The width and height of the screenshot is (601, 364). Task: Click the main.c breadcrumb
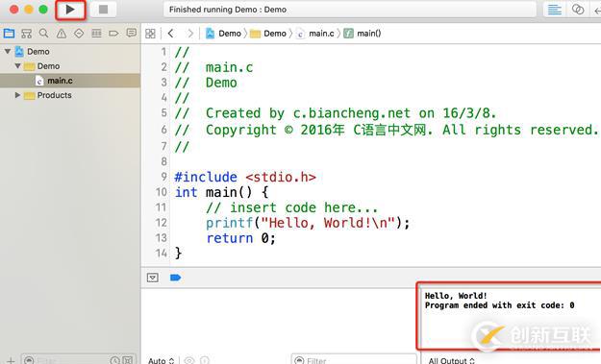(x=315, y=34)
